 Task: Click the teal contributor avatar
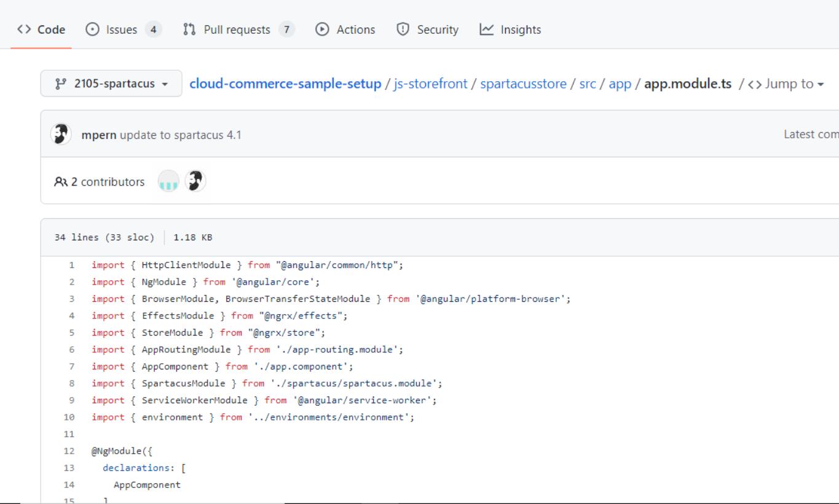pos(168,181)
